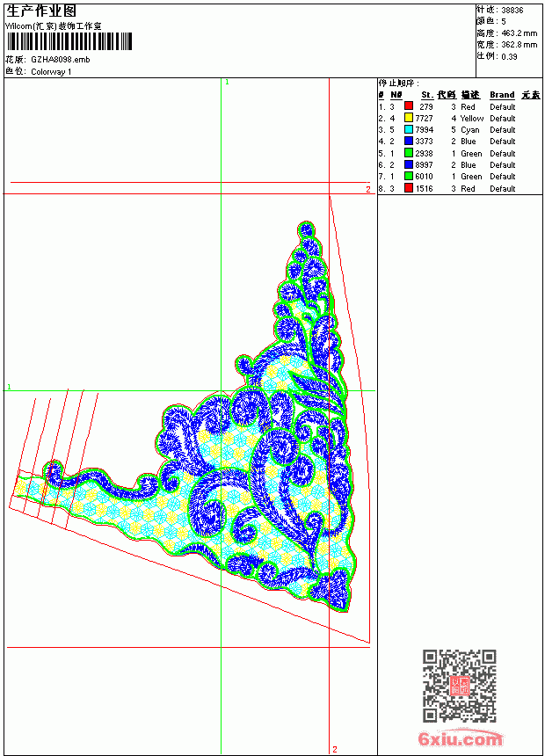Click the GZHA8098.emb file name
This screenshot has height=756, width=545.
(x=61, y=60)
